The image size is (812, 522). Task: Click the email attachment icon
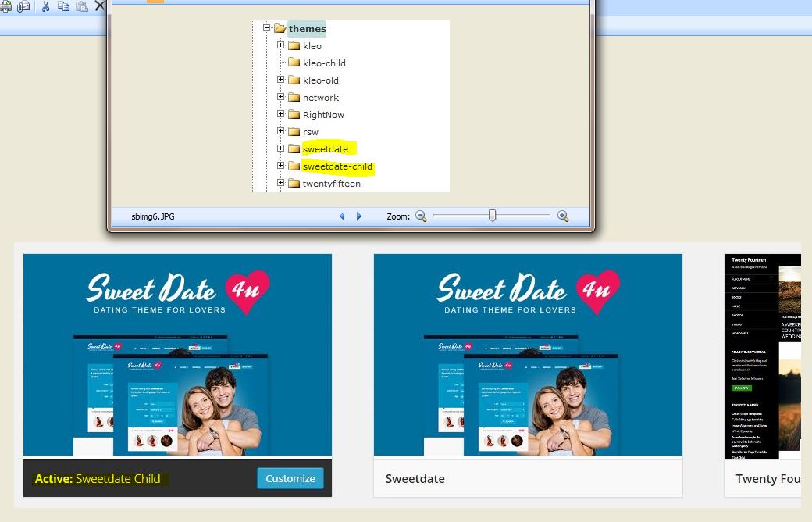[23, 5]
